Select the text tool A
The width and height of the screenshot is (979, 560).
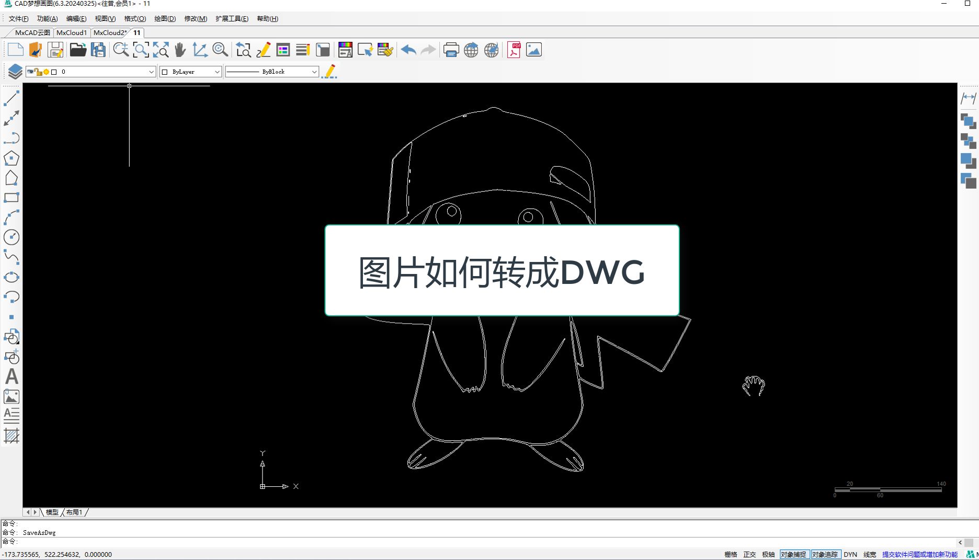click(12, 376)
